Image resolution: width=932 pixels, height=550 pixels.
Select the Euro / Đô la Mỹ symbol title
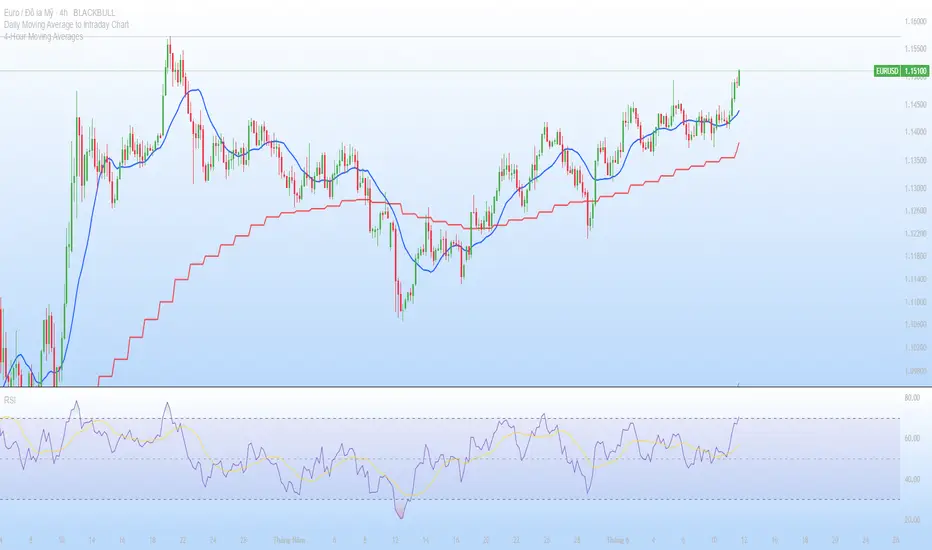pos(29,12)
